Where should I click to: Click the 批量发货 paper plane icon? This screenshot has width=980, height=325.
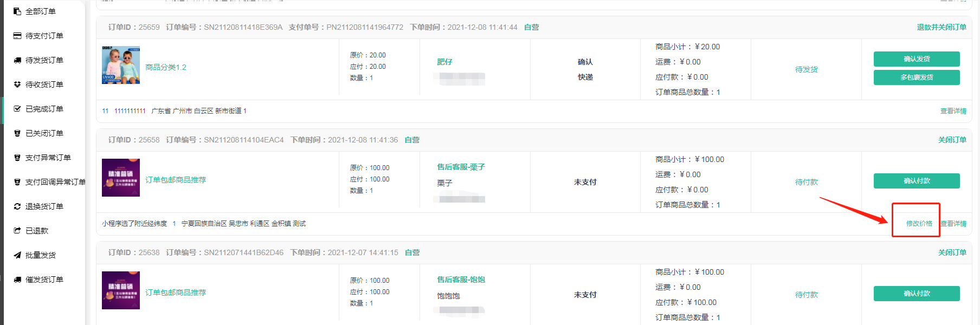pos(17,255)
